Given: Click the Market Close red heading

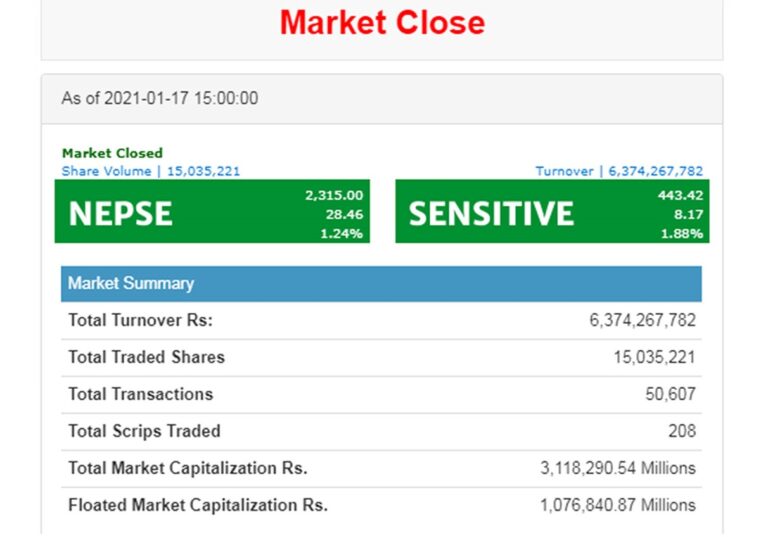Looking at the screenshot, I should (x=382, y=22).
